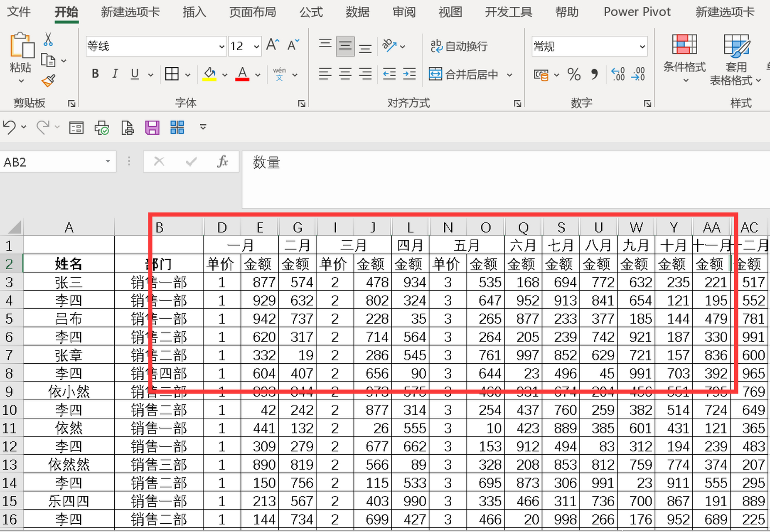Click the text orientation icon
770x532 pixels.
click(389, 45)
